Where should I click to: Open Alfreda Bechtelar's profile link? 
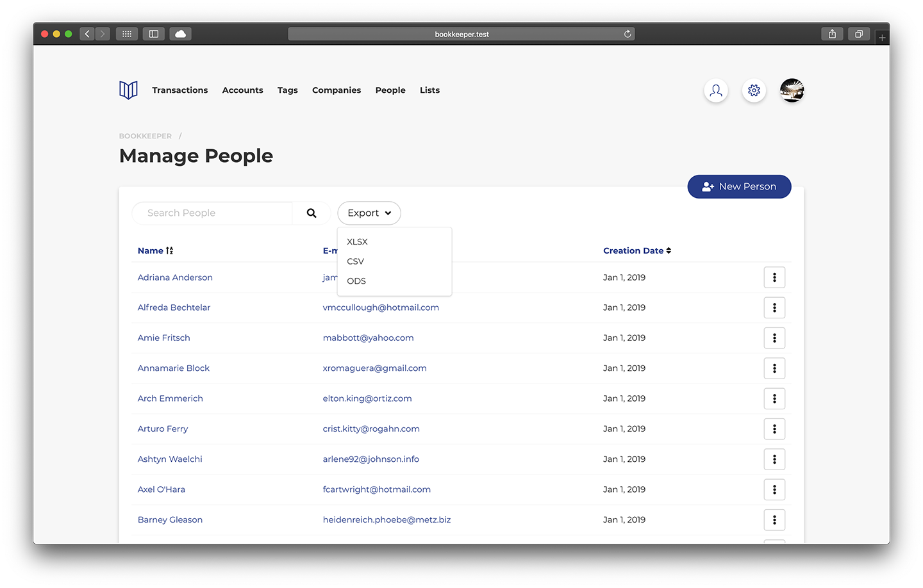[174, 307]
